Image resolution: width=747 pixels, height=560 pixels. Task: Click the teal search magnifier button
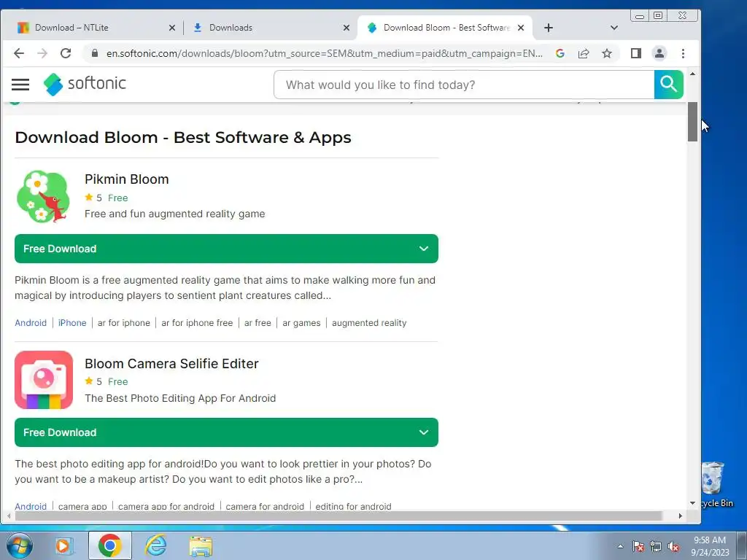coord(668,85)
